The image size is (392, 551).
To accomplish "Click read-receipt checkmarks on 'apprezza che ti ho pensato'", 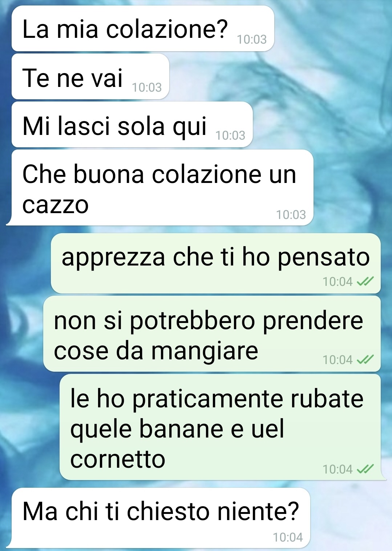I will click(365, 282).
